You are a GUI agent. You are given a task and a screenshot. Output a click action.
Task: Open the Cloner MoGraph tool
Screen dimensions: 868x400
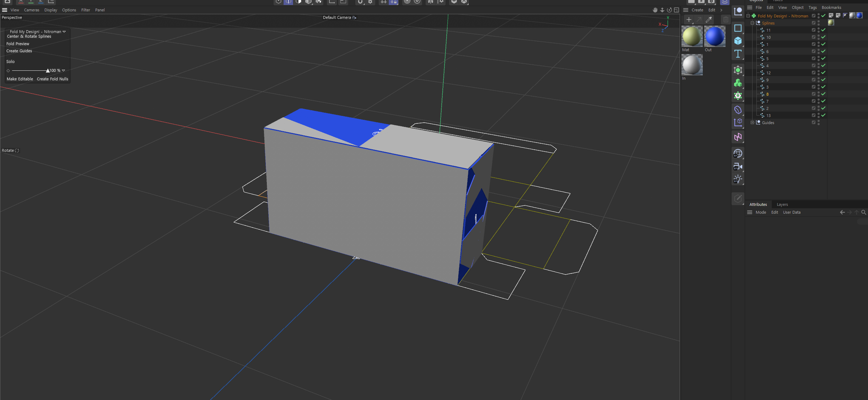[x=738, y=83]
